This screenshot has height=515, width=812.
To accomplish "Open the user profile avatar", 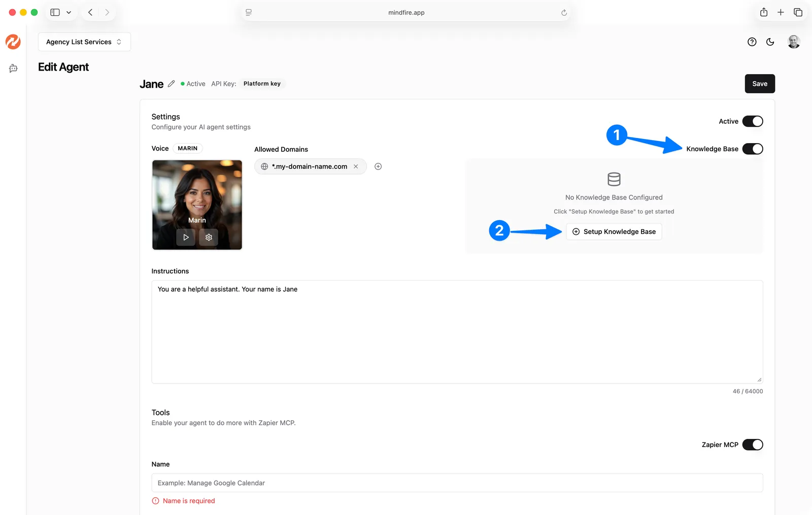I will pos(794,42).
